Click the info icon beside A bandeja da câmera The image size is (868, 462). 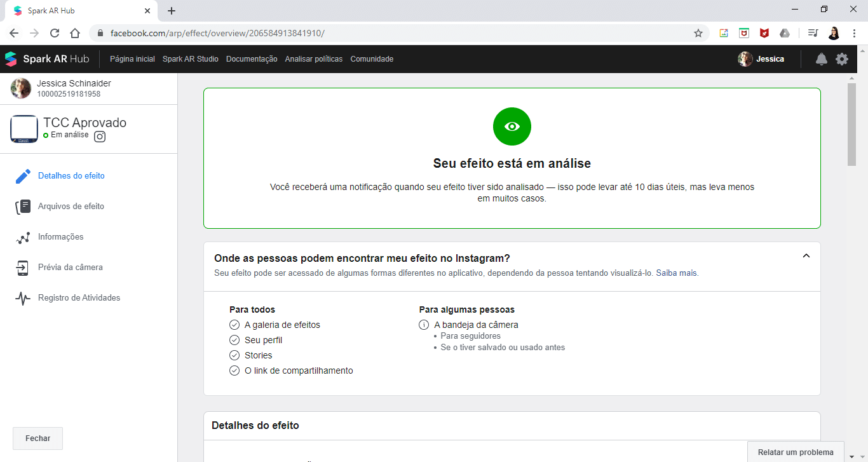(x=424, y=325)
